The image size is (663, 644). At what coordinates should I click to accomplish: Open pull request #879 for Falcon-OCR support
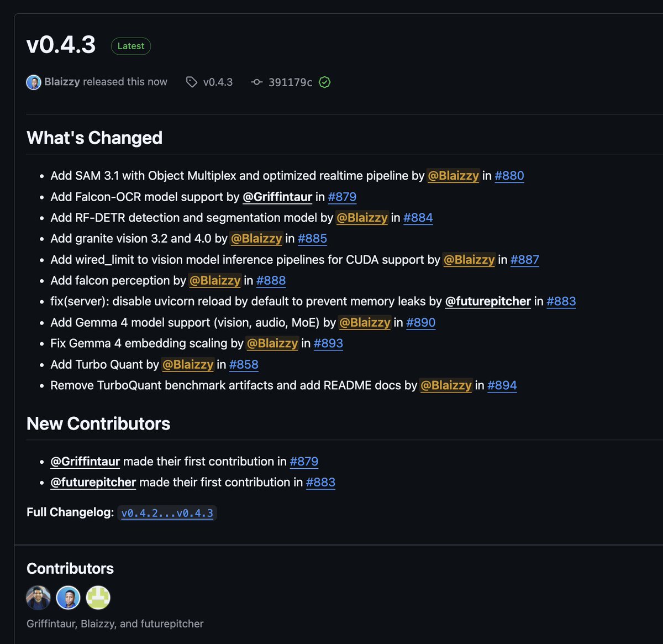(x=342, y=196)
